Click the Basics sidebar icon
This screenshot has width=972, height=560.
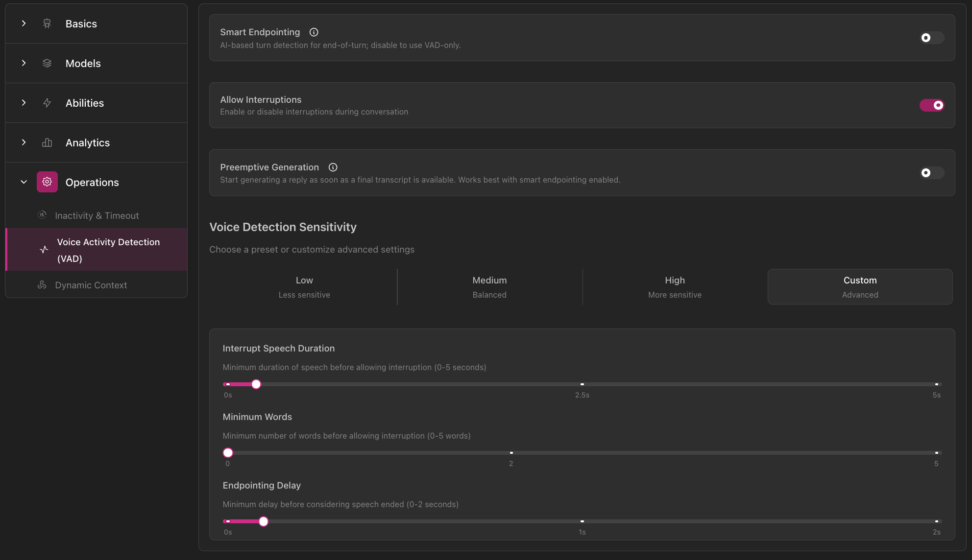[47, 23]
